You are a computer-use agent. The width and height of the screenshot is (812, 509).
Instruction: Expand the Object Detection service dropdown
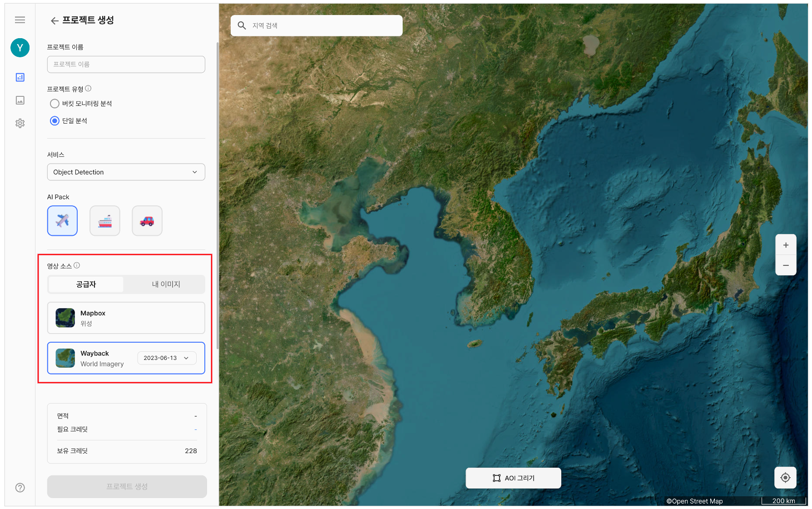coord(126,172)
